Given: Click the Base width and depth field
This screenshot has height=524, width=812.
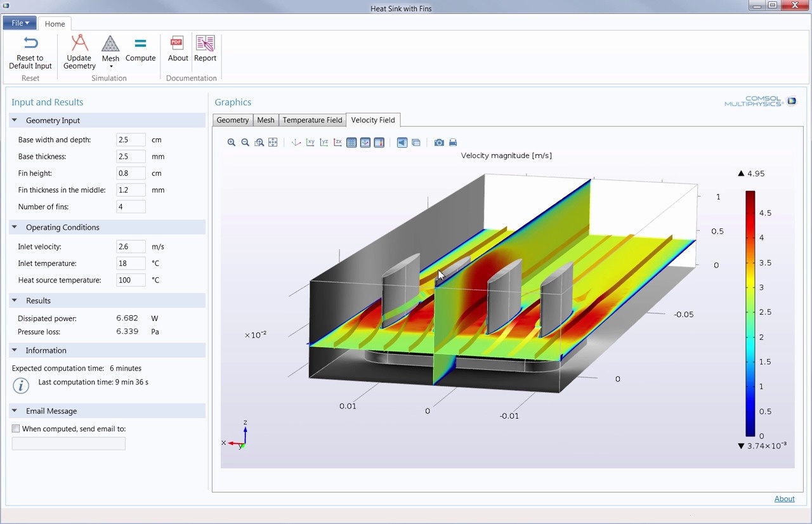Looking at the screenshot, I should (x=131, y=140).
